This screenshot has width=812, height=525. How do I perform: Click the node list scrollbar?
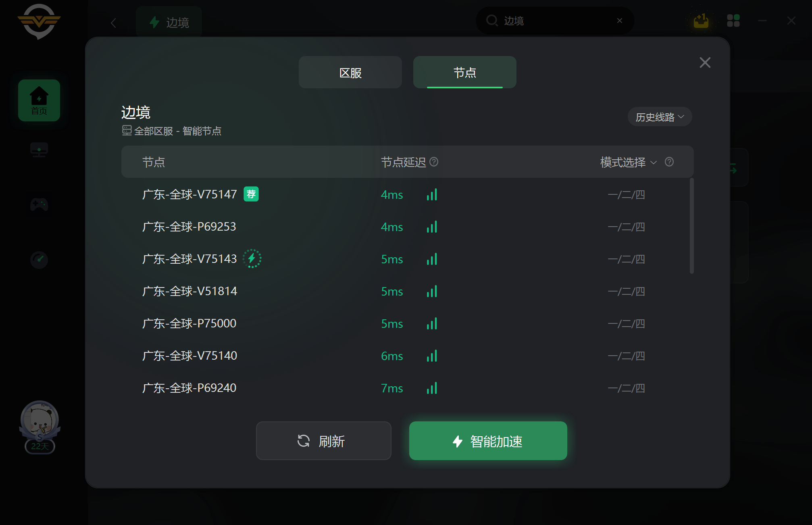point(692,226)
